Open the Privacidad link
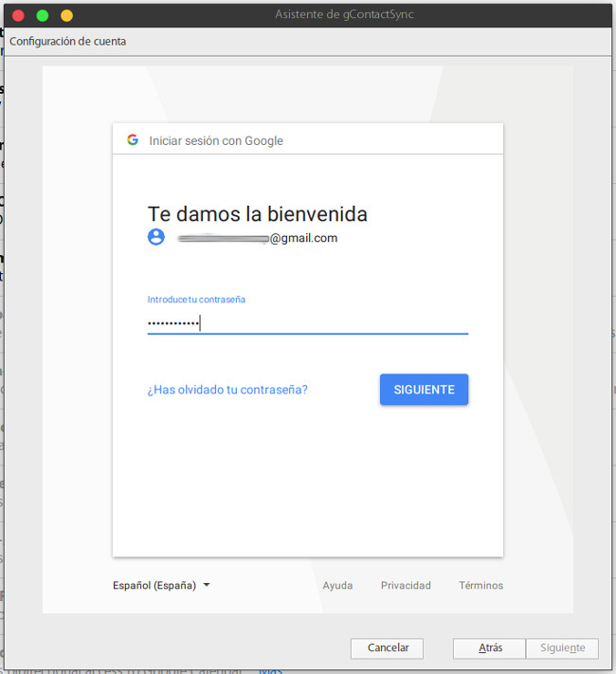This screenshot has width=616, height=674. pos(406,585)
